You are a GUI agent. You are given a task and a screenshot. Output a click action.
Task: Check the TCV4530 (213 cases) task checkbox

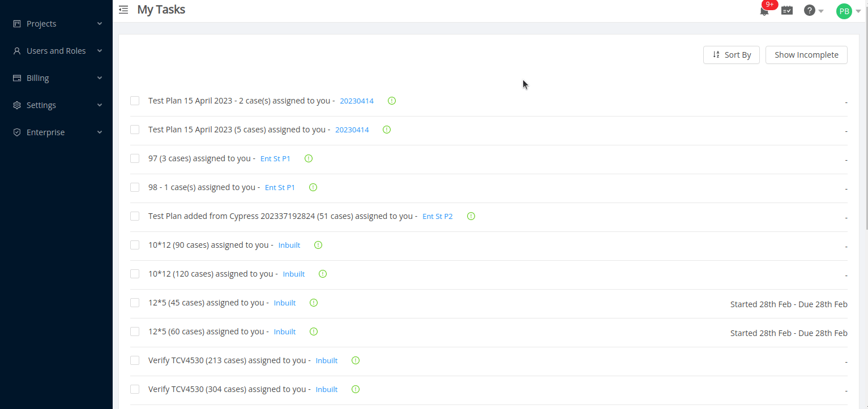click(x=135, y=360)
